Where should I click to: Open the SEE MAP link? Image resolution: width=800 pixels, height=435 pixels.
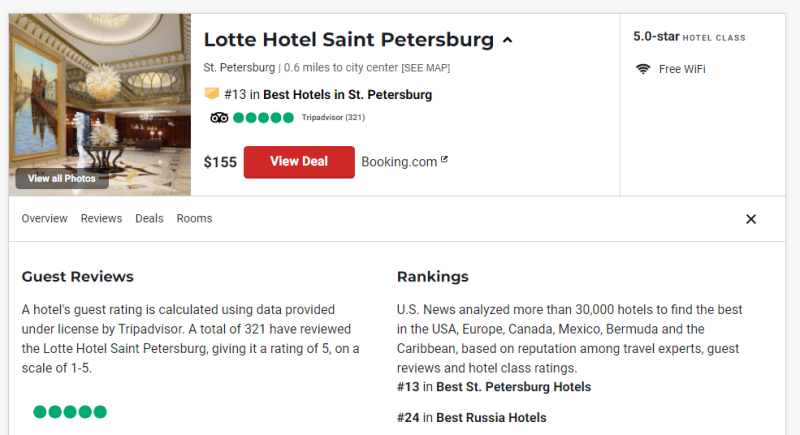coord(425,68)
